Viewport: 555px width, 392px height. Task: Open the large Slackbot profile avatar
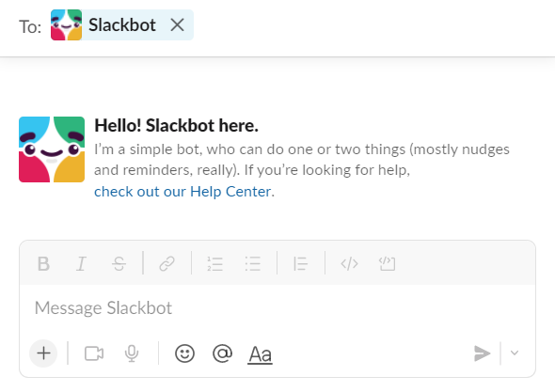[52, 149]
